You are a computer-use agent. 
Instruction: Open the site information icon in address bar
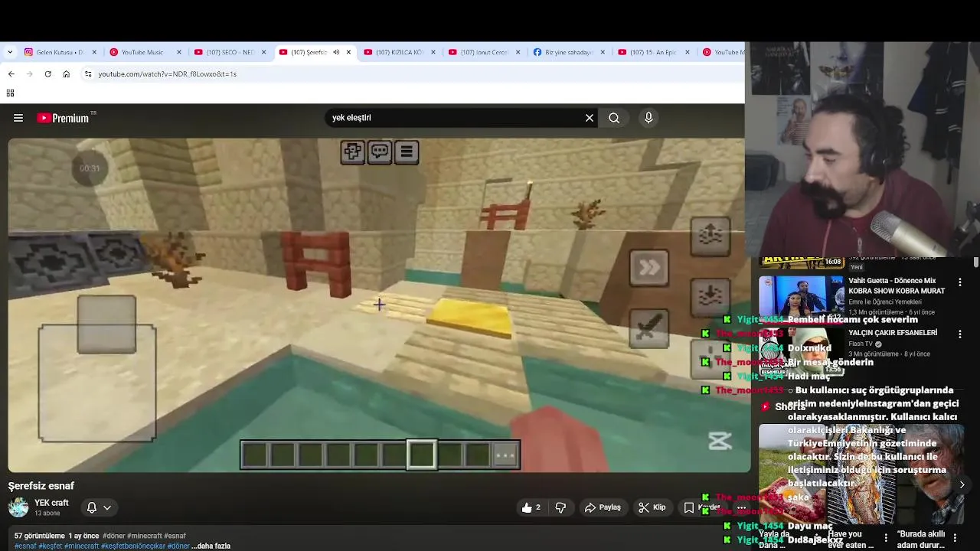click(x=88, y=73)
